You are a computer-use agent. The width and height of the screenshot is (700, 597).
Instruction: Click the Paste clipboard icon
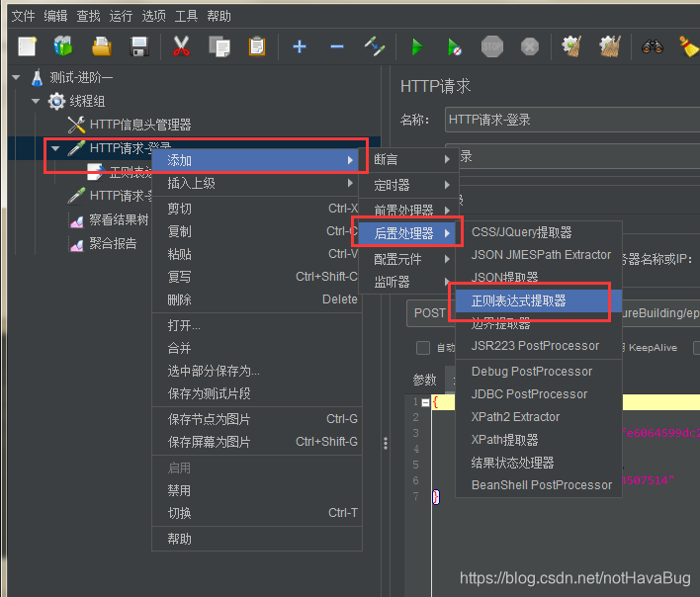(257, 46)
